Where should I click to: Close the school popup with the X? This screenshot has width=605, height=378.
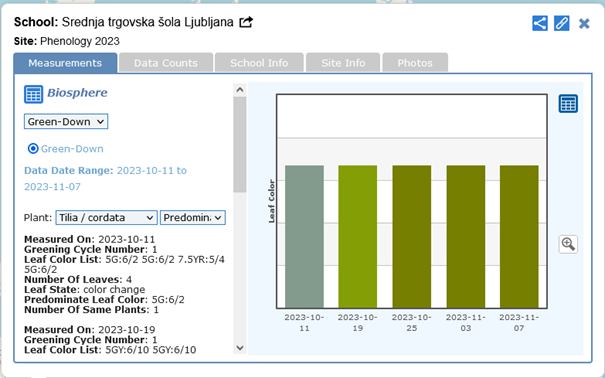[x=584, y=24]
